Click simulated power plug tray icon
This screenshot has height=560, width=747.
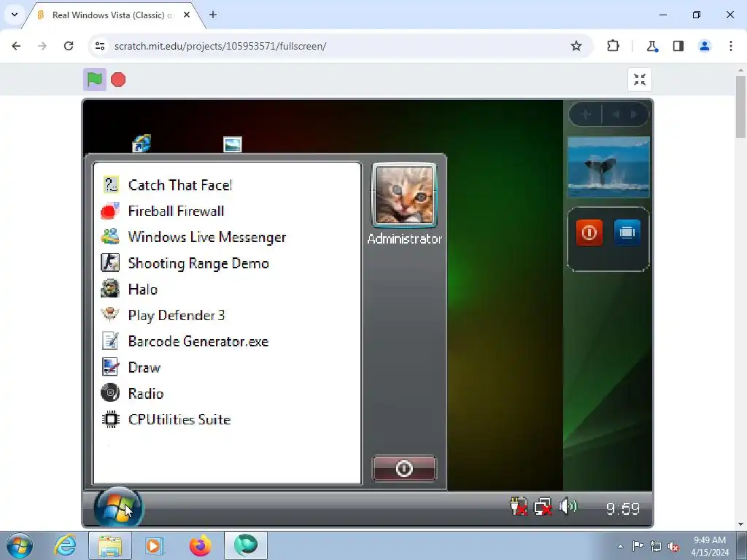coord(519,507)
